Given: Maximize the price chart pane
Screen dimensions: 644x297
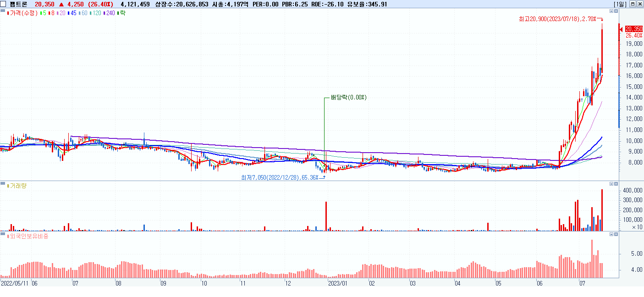Looking at the screenshot, I should (611, 11).
